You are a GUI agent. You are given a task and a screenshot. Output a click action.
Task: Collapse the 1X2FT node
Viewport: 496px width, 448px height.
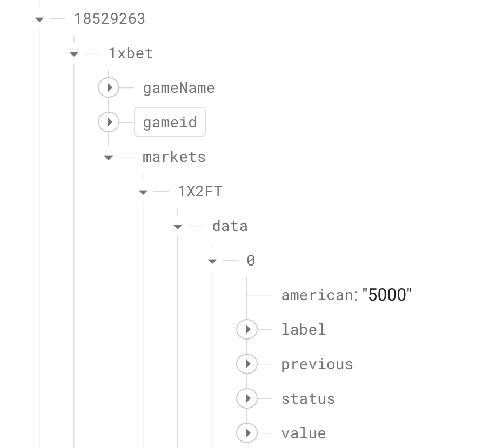143,192
